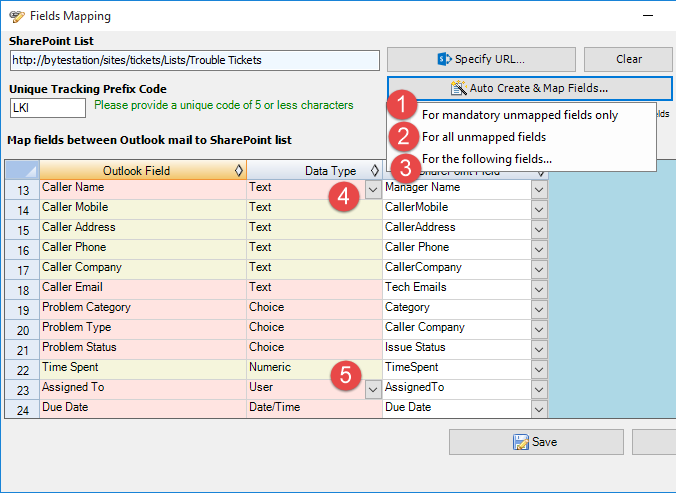Pick 'For the following fields...' menu item
The width and height of the screenshot is (676, 493).
point(486,158)
